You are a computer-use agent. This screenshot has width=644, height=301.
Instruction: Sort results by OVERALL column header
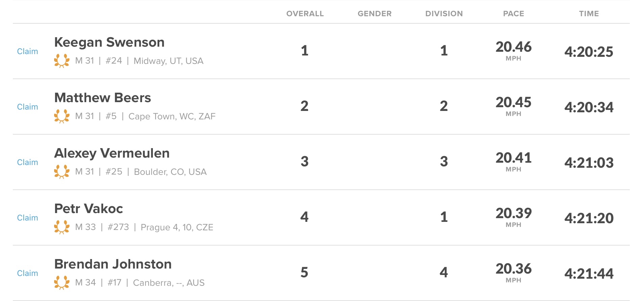tap(305, 14)
